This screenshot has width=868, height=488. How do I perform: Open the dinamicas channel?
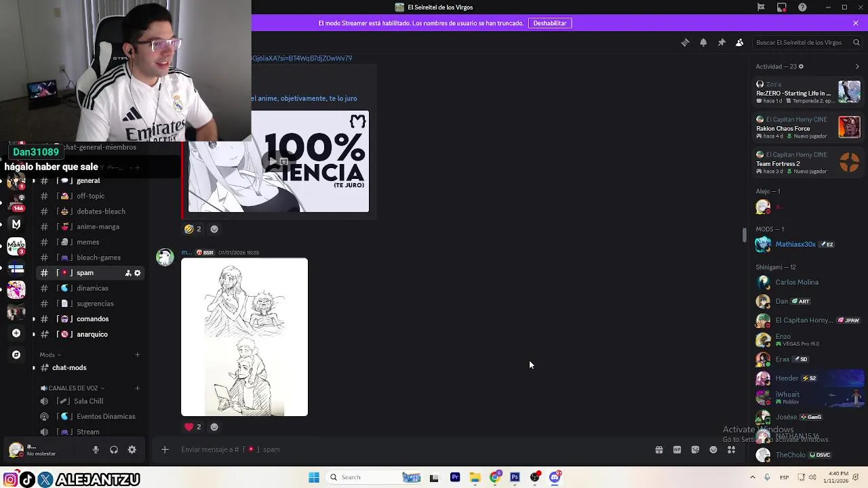tap(90, 288)
